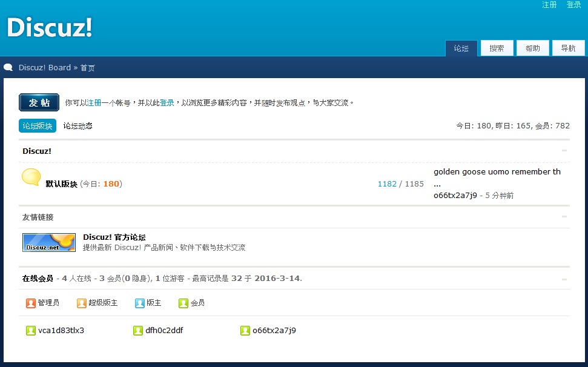
Task: Click the 友情链接 section title
Action: pyautogui.click(x=38, y=217)
